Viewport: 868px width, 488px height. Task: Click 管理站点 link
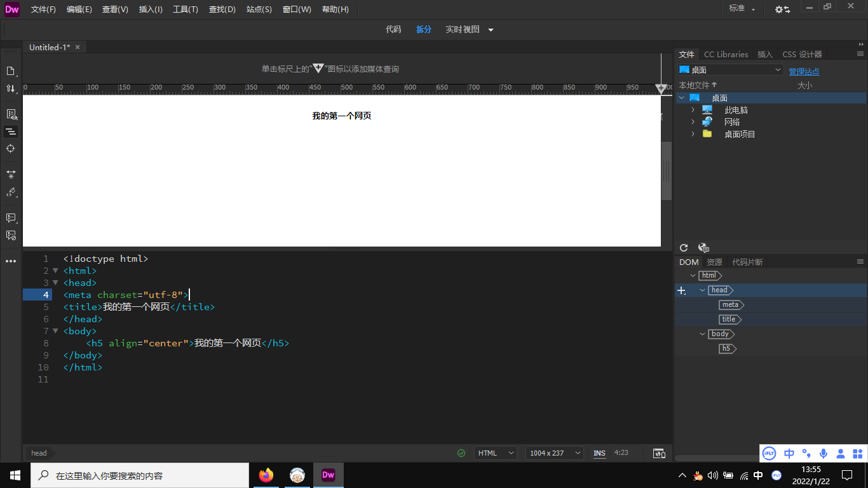click(x=804, y=72)
